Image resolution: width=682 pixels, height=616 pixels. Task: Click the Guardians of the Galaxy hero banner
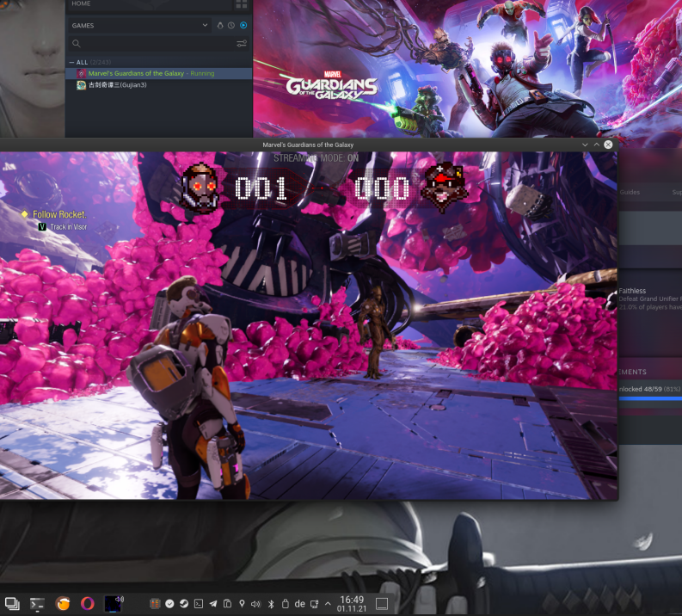[468, 69]
